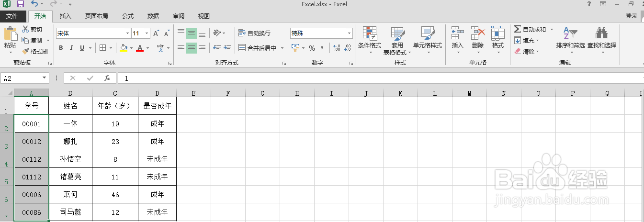The height and width of the screenshot is (222, 644).
Task: Open Format as Table (套用表格格式)
Action: (397, 41)
